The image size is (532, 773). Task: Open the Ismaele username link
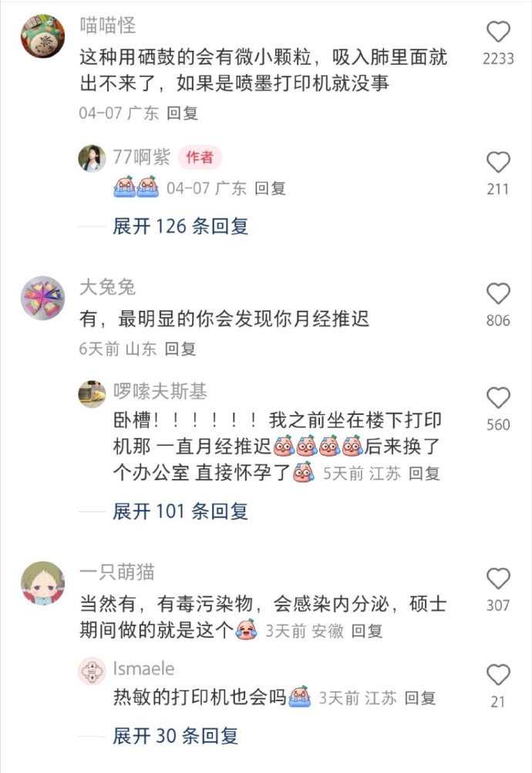tap(144, 669)
